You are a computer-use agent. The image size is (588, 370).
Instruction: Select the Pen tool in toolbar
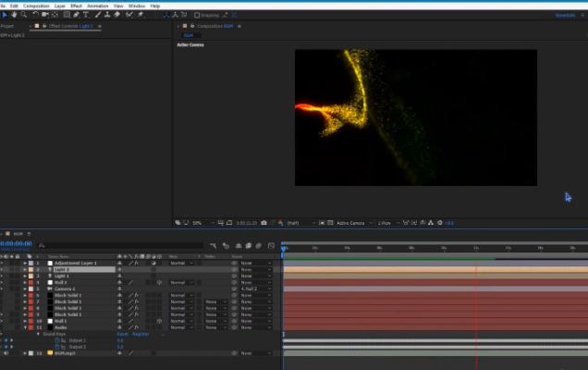coord(76,15)
